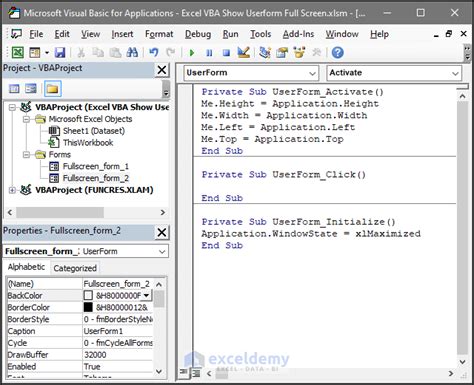Viewport: 474px width, 385px height.
Task: Click the BorderColor black color swatch
Action: click(x=88, y=307)
